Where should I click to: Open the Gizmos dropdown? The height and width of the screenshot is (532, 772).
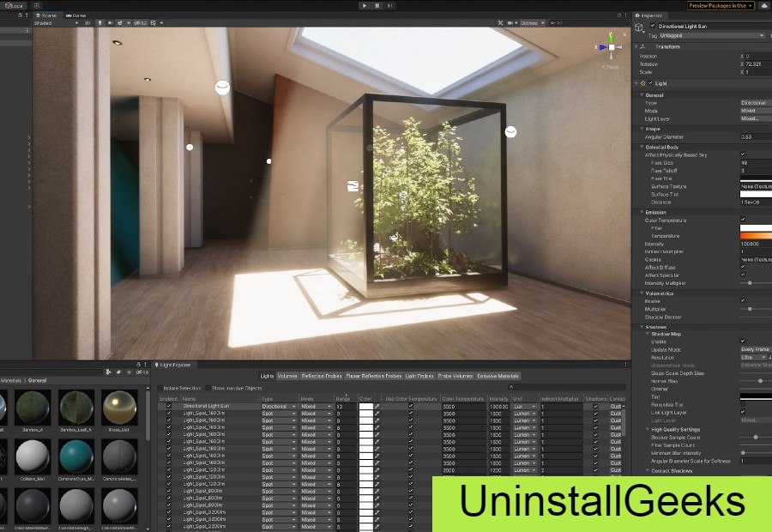(532, 23)
